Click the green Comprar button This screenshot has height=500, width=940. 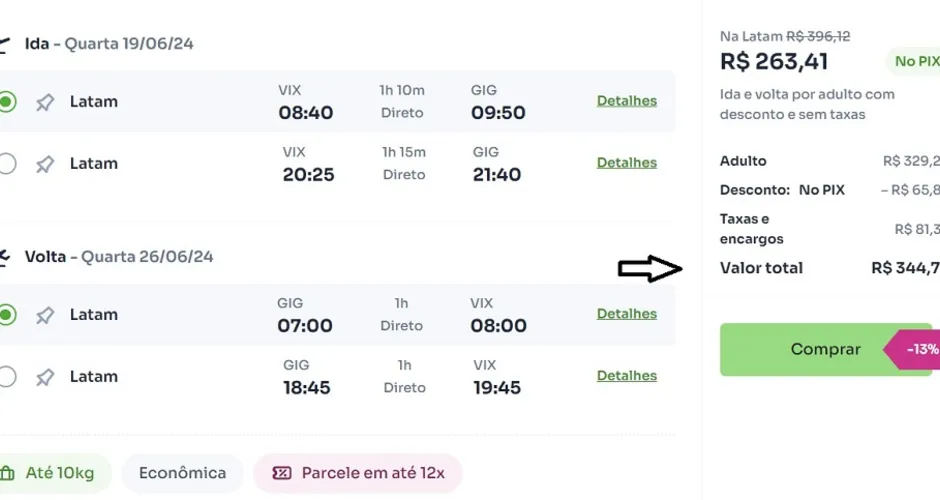point(825,350)
